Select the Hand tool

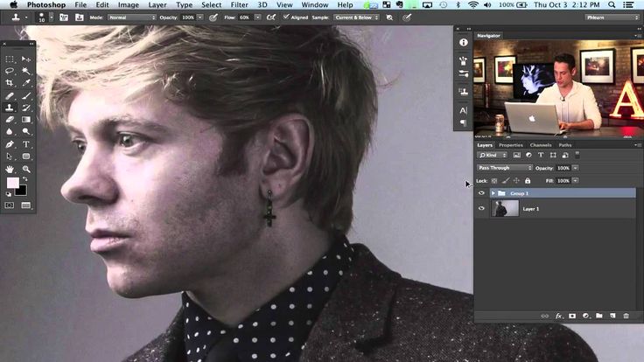pos(10,169)
